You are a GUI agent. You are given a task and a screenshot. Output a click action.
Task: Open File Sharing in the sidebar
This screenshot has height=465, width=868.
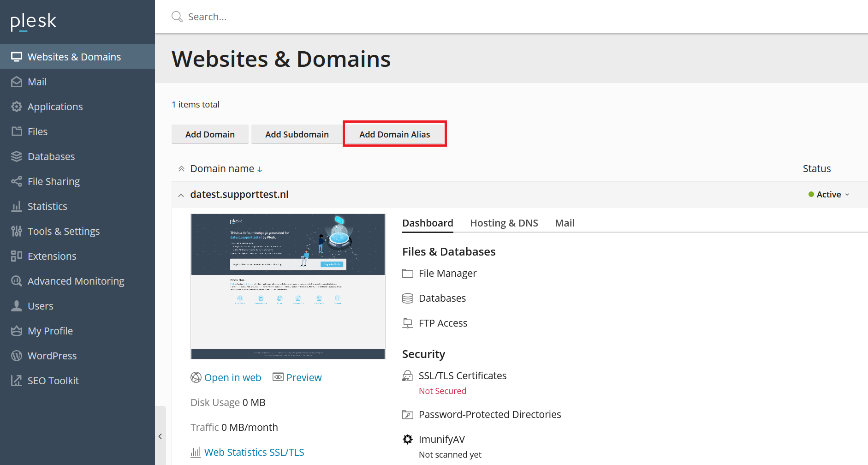pyautogui.click(x=77, y=181)
